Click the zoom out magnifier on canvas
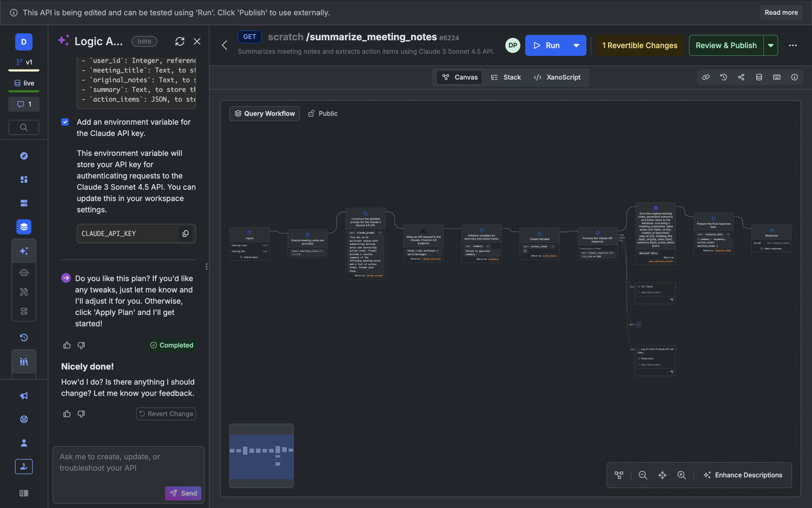 643,475
